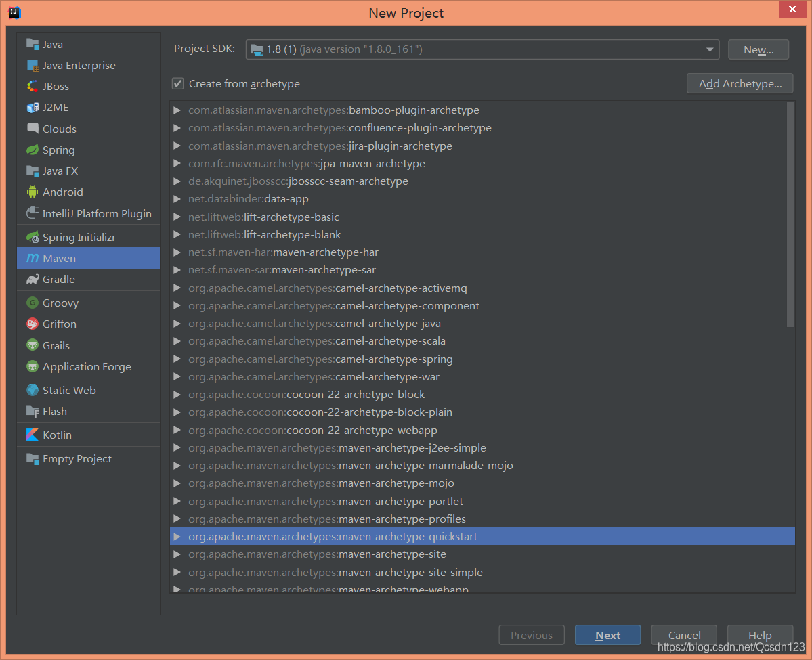Click the Grails icon
This screenshot has height=660, width=812.
(33, 345)
